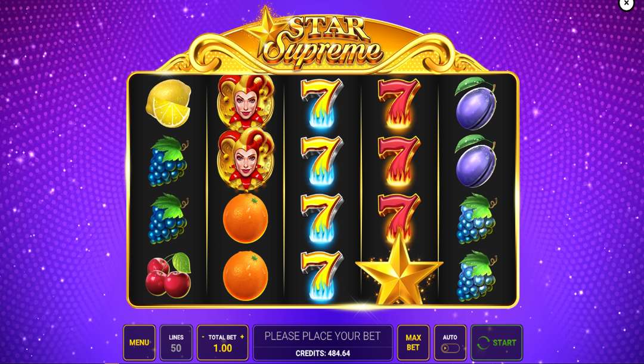Click the lemon symbol on first reel
This screenshot has height=364, width=644.
[168, 103]
